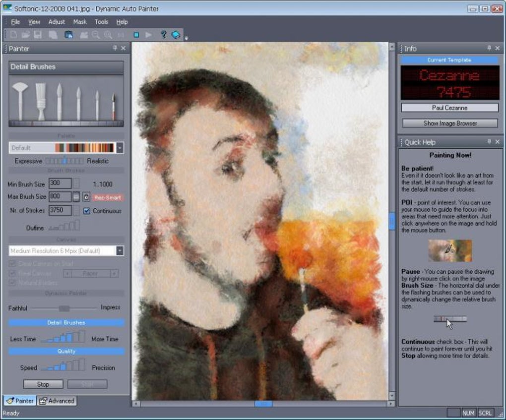Open the Mask menu
Screen dimensions: 506x420
80,22
